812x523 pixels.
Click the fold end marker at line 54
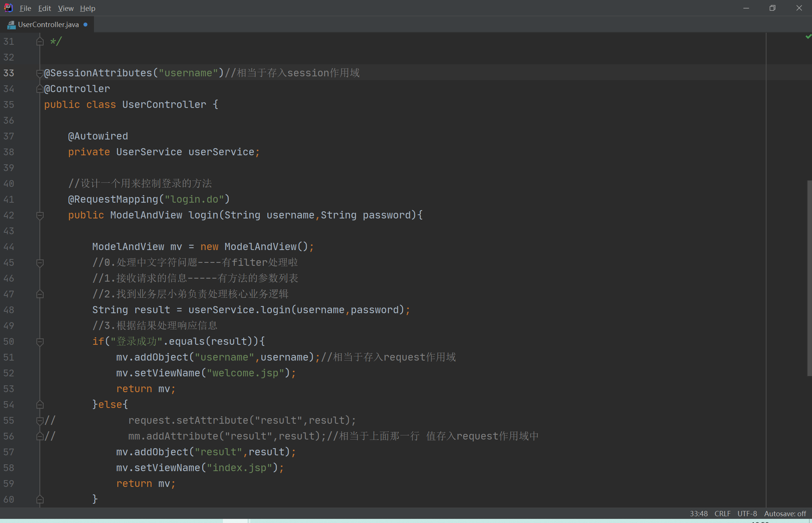[40, 405]
